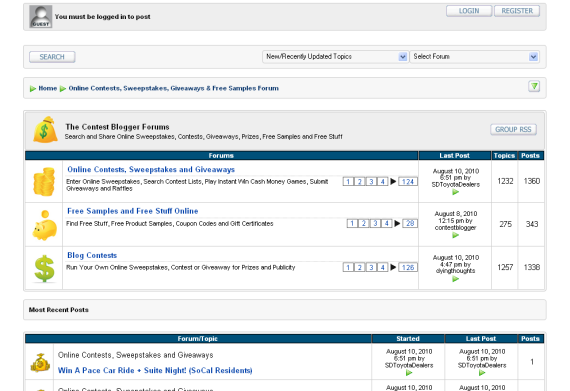Click the 1338 posts count
This screenshot has width=570, height=391.
(x=531, y=267)
